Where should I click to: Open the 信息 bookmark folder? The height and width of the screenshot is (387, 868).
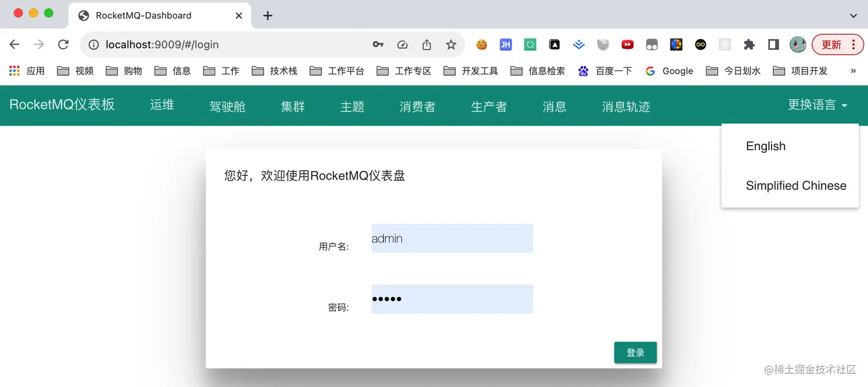tap(173, 71)
